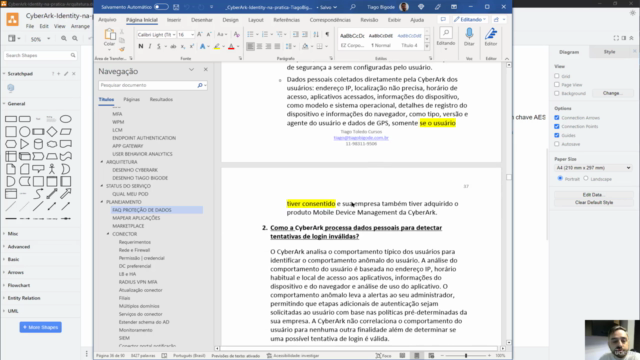Open the Arrange menu in draw.io
Screen dimensions: 640x360
coord(80,26)
